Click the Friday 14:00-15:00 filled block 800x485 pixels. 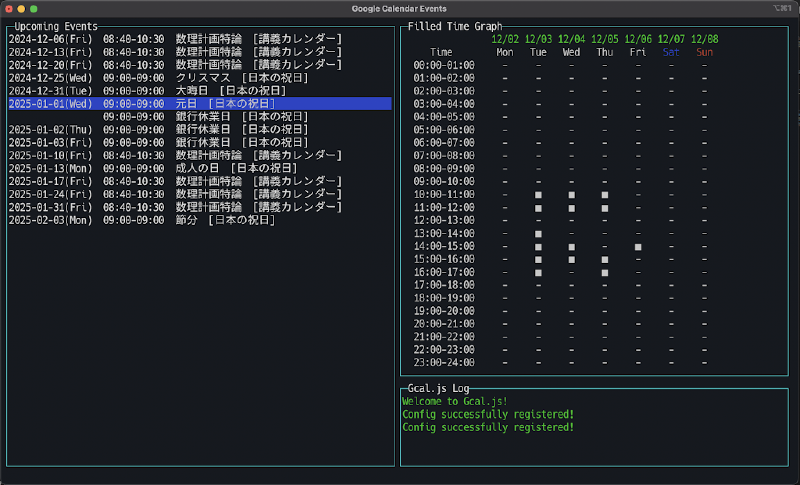point(638,247)
